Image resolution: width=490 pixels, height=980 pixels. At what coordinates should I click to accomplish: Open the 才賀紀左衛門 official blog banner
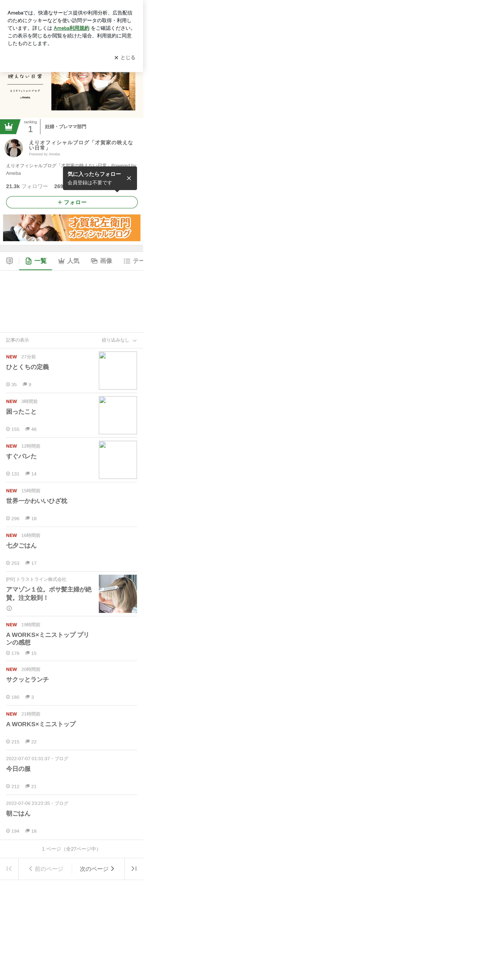point(71,228)
